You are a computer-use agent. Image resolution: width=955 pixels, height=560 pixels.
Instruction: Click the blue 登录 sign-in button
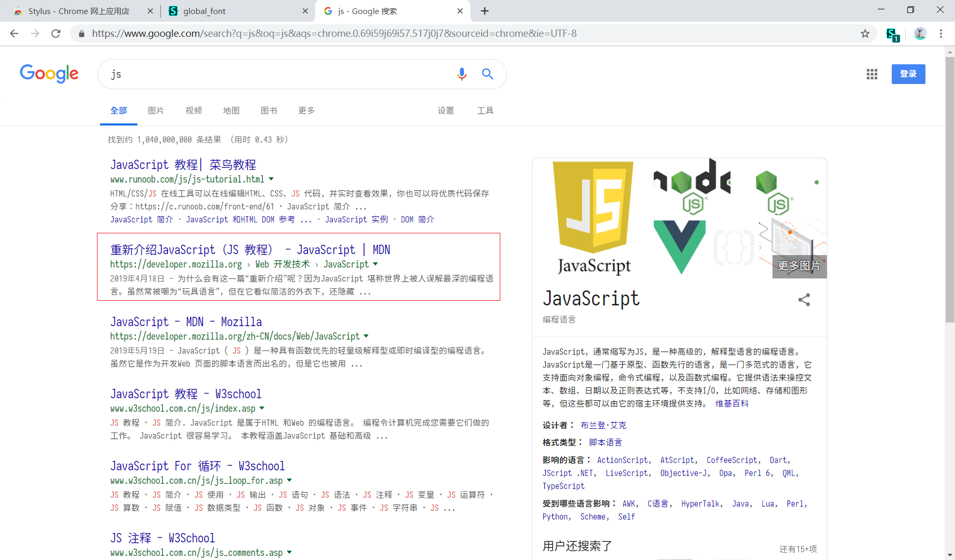pos(908,74)
